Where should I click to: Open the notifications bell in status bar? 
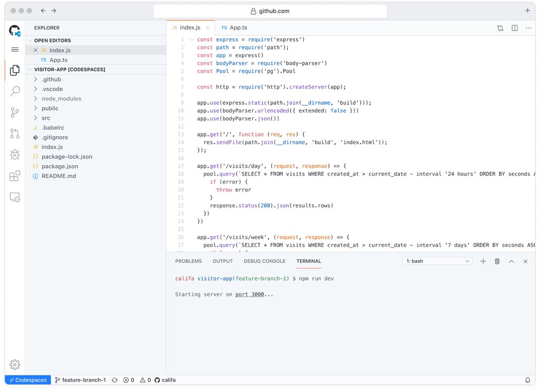click(x=527, y=380)
